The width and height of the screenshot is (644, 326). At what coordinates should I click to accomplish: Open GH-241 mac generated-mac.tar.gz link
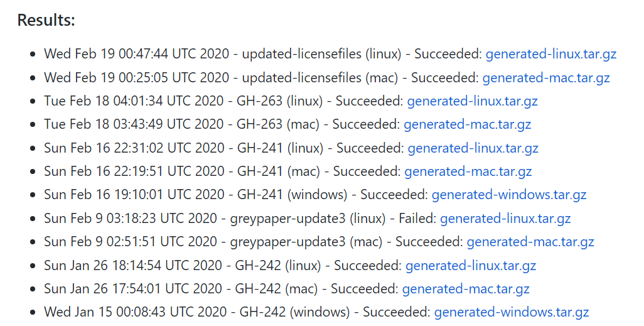468,172
